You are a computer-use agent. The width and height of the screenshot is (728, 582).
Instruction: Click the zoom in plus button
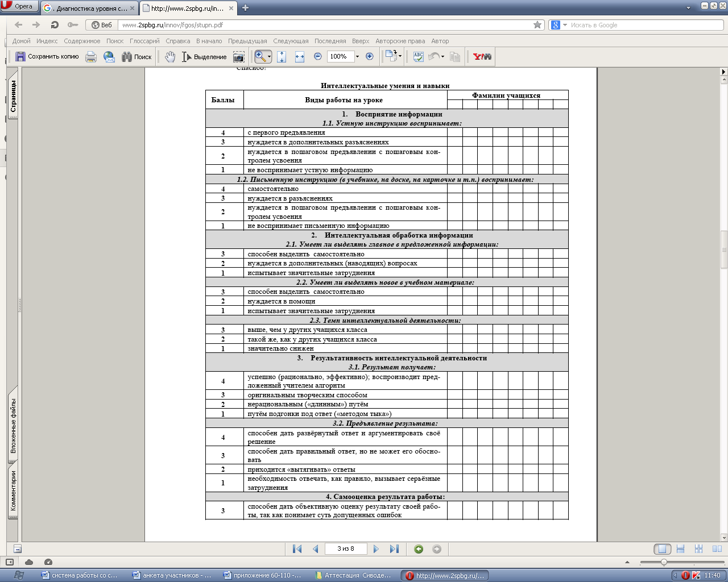370,56
